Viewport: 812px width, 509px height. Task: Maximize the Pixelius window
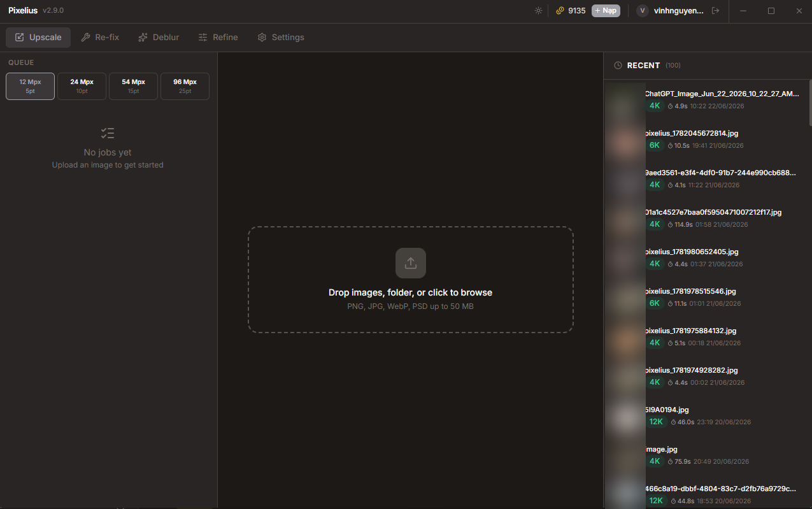tap(771, 11)
